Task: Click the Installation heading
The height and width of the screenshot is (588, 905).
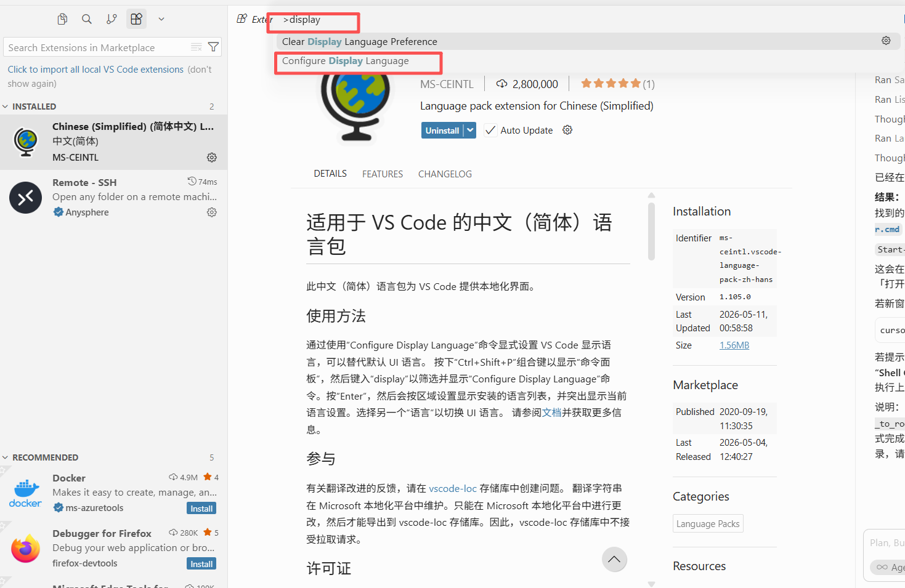Action: point(702,211)
